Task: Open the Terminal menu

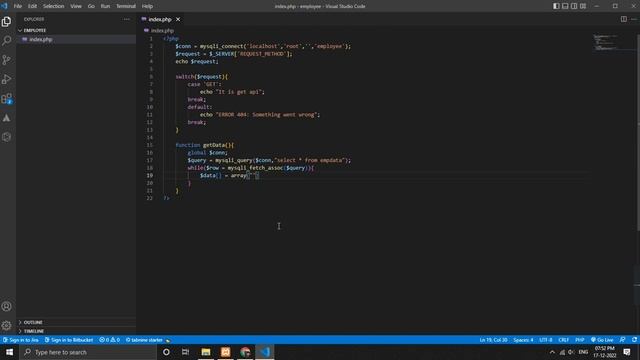Action: [126, 6]
